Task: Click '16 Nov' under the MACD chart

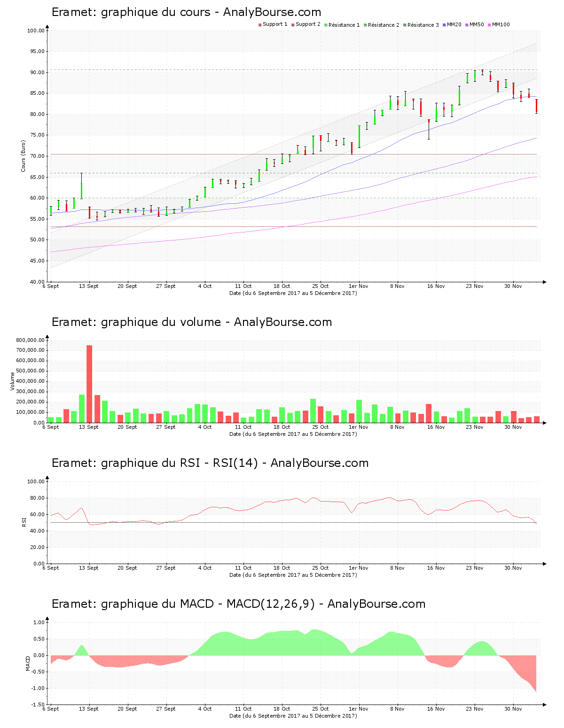Action: [x=436, y=709]
